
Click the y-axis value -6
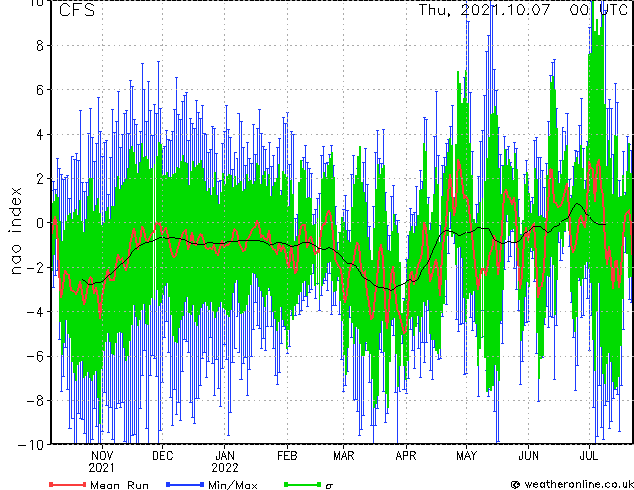point(35,356)
